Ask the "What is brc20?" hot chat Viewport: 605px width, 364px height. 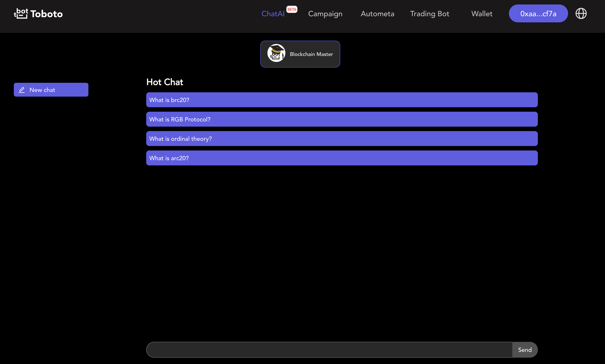(342, 100)
